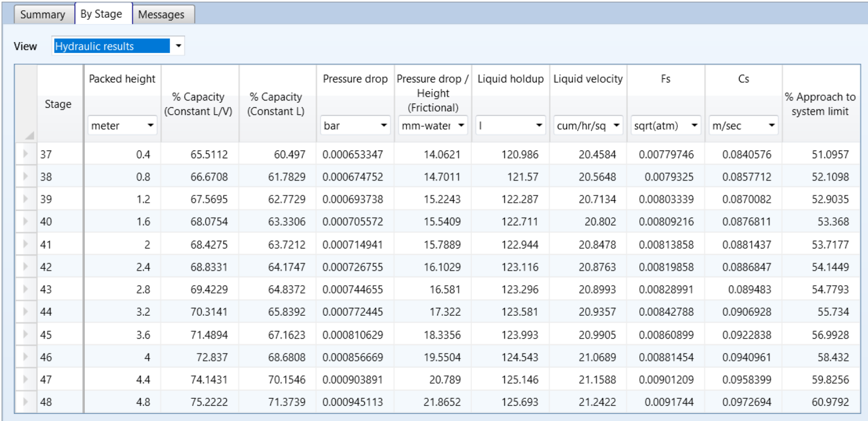Select system limit value 51.0957
The width and height of the screenshot is (868, 421).
click(820, 155)
